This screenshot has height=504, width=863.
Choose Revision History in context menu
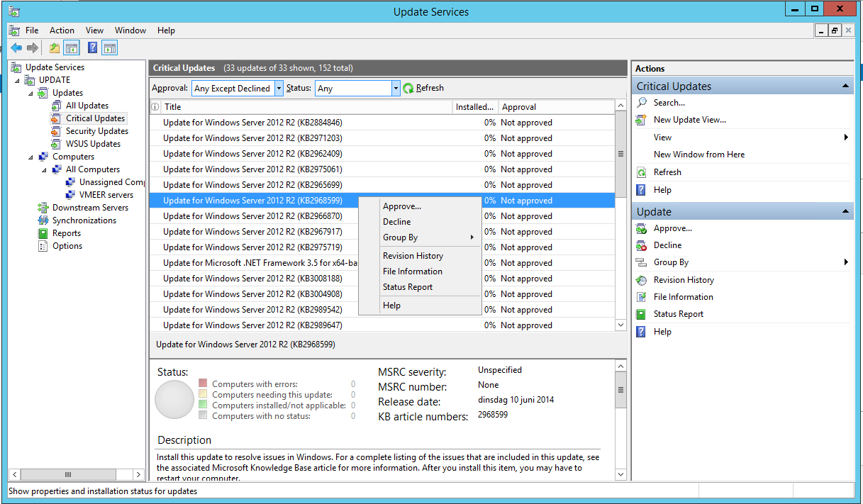(420, 256)
